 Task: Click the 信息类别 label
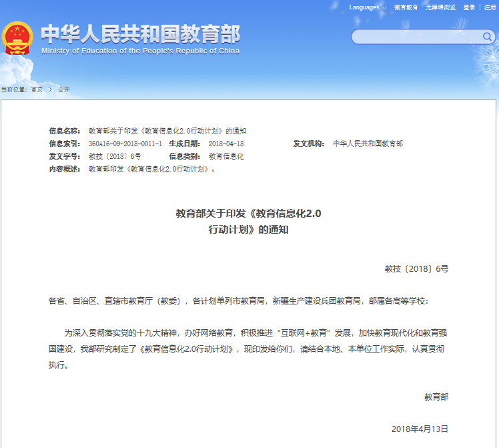(x=185, y=156)
